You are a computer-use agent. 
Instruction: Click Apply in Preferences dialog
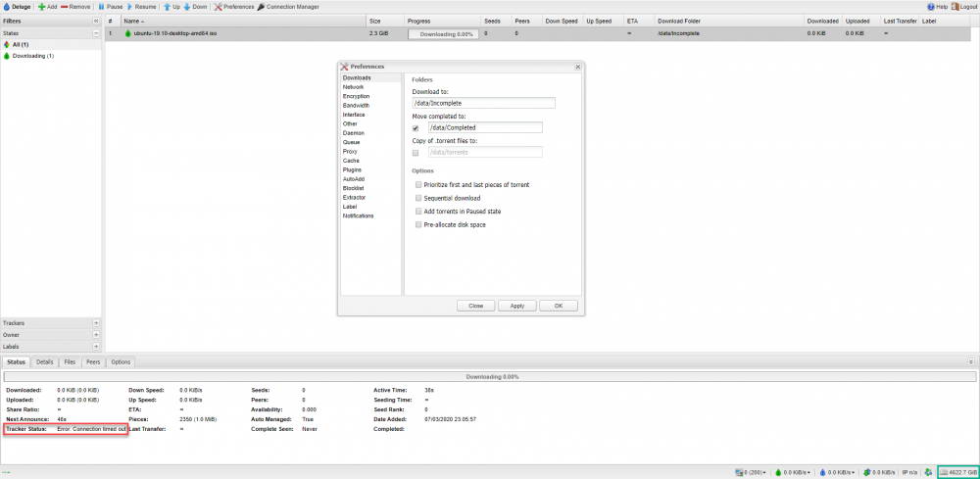point(516,306)
